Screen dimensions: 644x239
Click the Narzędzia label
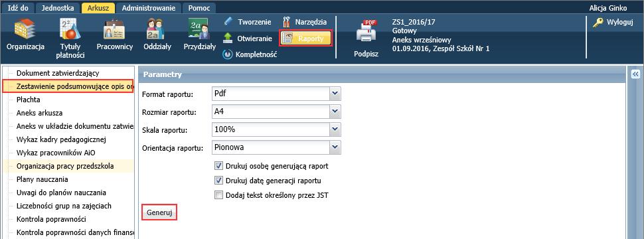coord(311,22)
